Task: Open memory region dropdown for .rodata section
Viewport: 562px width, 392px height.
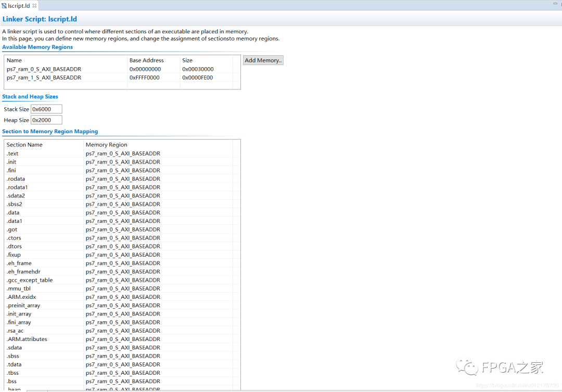Action: tap(123, 179)
